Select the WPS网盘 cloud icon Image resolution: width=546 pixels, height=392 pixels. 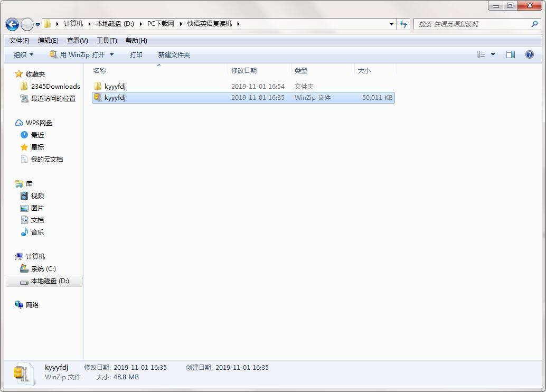click(18, 123)
